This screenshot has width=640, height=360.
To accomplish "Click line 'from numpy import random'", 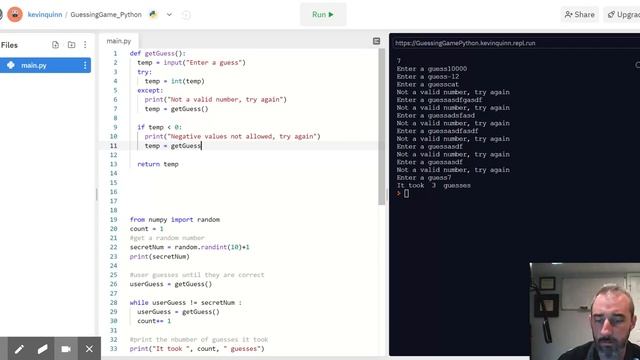I will click(175, 220).
